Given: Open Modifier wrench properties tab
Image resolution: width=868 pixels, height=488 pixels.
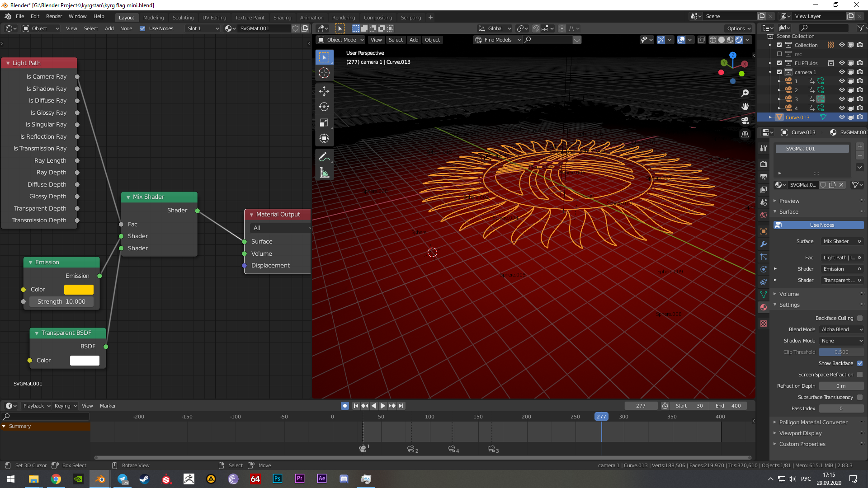Looking at the screenshot, I should tap(764, 244).
